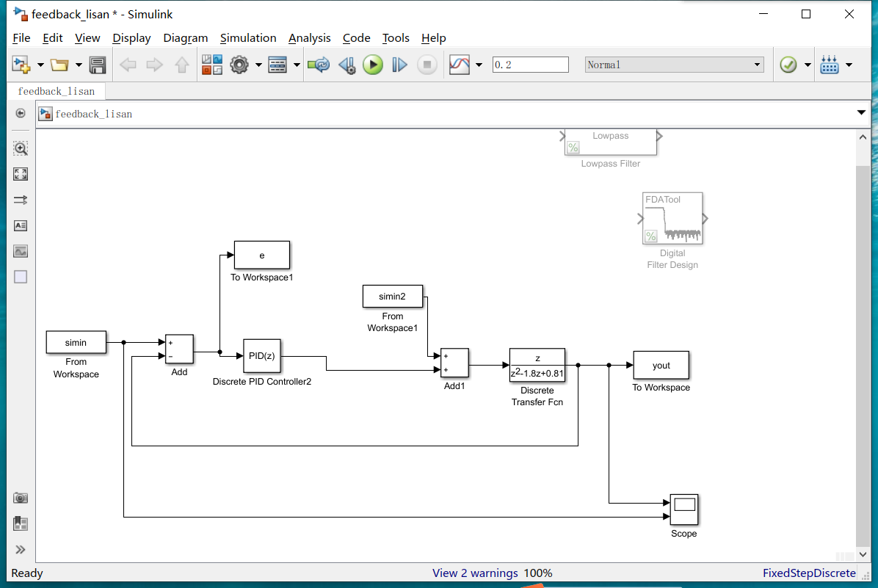Viewport: 878px width, 588px height.
Task: Open the Help menu
Action: (433, 38)
